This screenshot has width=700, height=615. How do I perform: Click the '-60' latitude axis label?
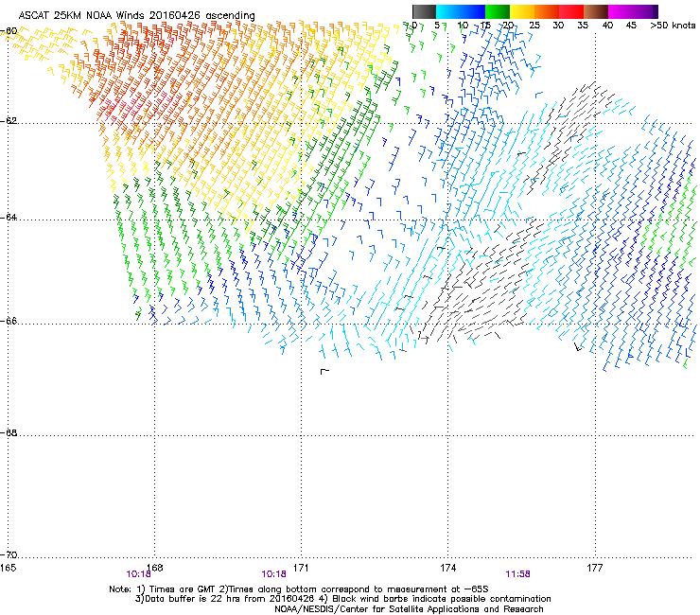click(x=9, y=31)
